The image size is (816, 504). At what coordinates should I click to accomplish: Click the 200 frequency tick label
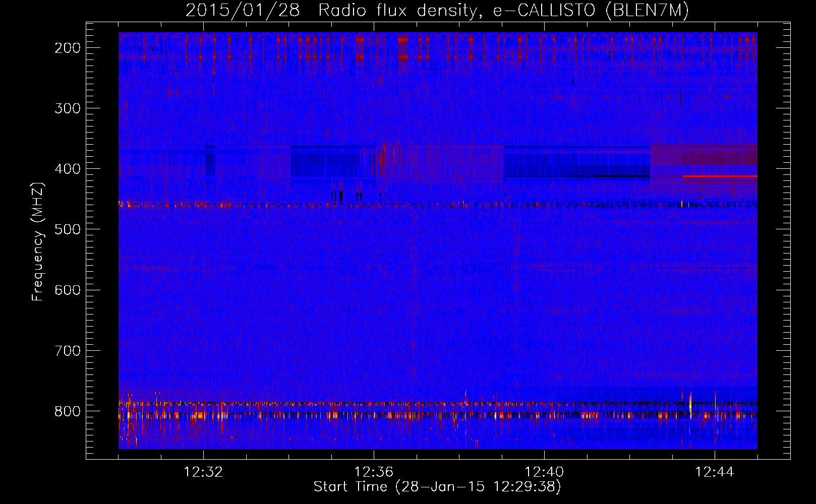coord(68,48)
